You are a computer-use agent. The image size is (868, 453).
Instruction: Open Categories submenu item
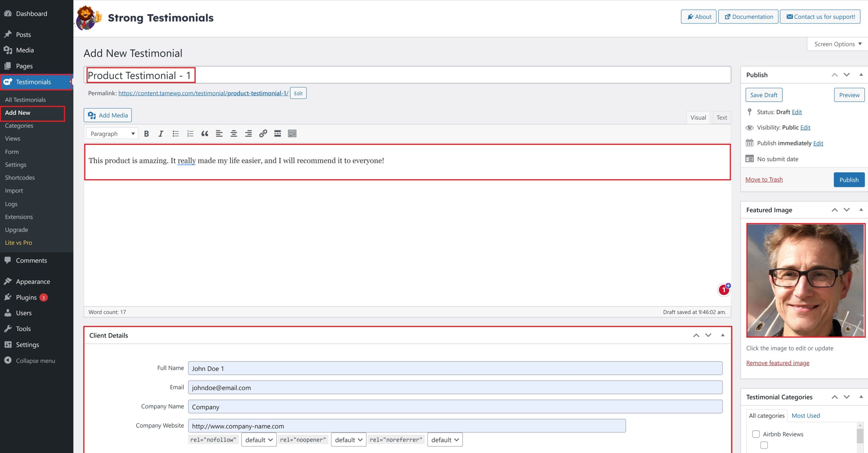pos(19,125)
